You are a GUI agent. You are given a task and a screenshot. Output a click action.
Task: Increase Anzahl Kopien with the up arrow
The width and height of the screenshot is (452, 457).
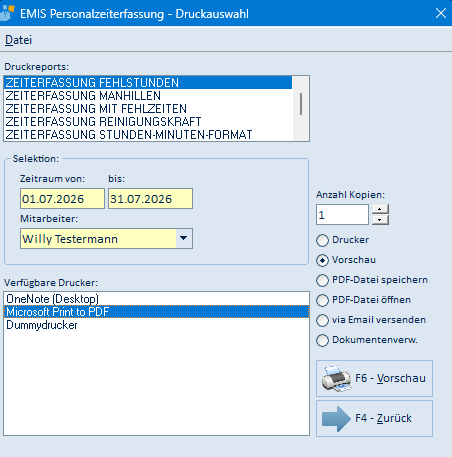tap(380, 209)
